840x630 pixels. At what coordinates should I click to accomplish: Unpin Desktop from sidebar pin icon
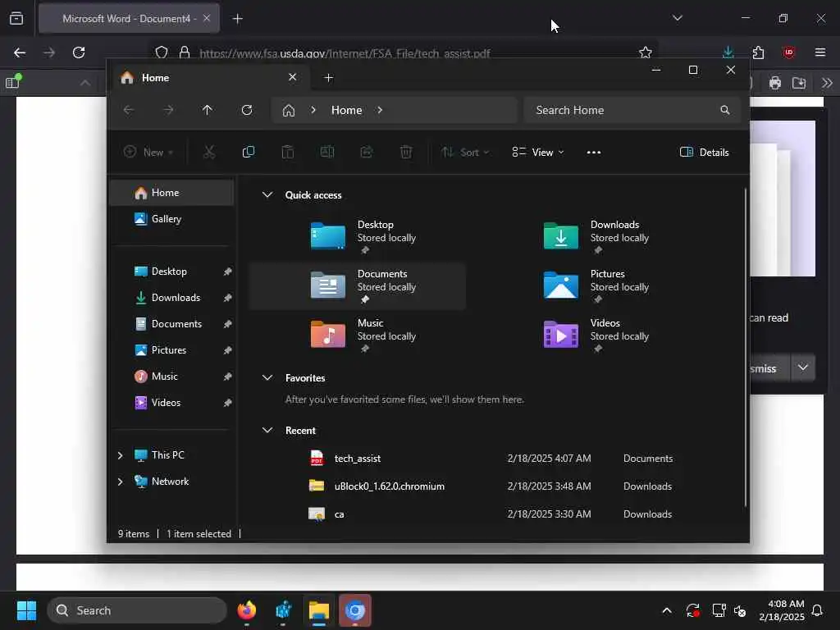coord(228,272)
